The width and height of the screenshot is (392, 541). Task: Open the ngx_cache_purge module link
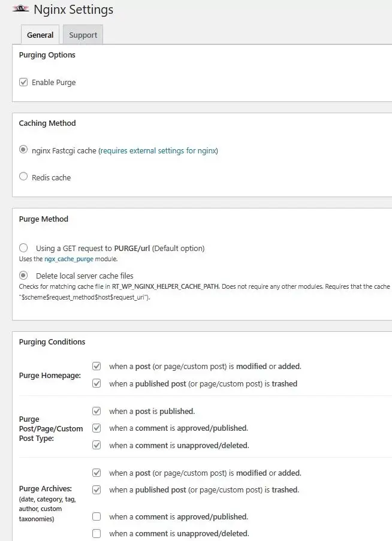click(68, 259)
